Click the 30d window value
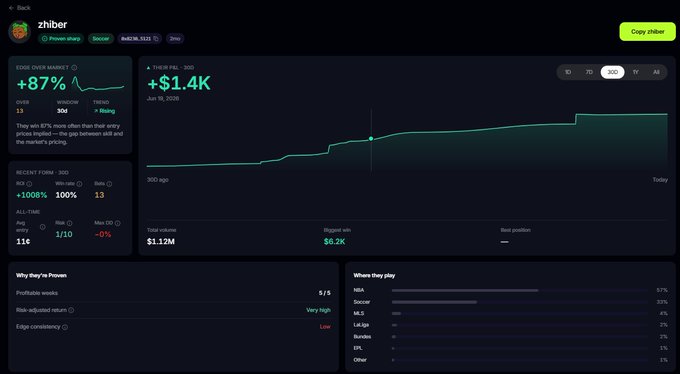This screenshot has height=374, width=680. (62, 111)
